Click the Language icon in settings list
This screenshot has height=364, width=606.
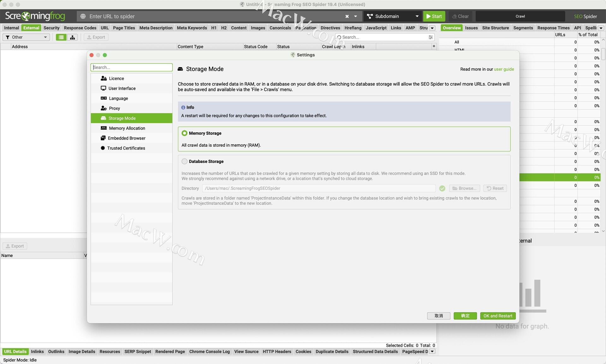(104, 98)
